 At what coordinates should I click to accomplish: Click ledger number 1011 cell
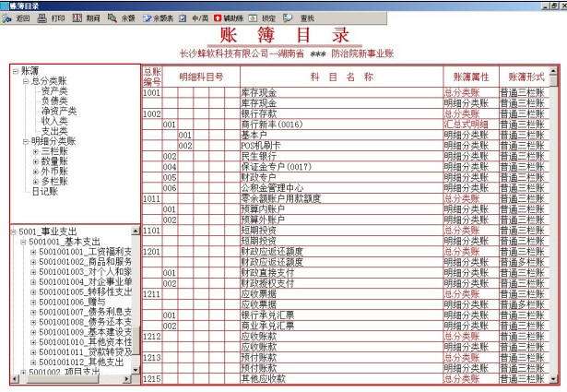152,199
